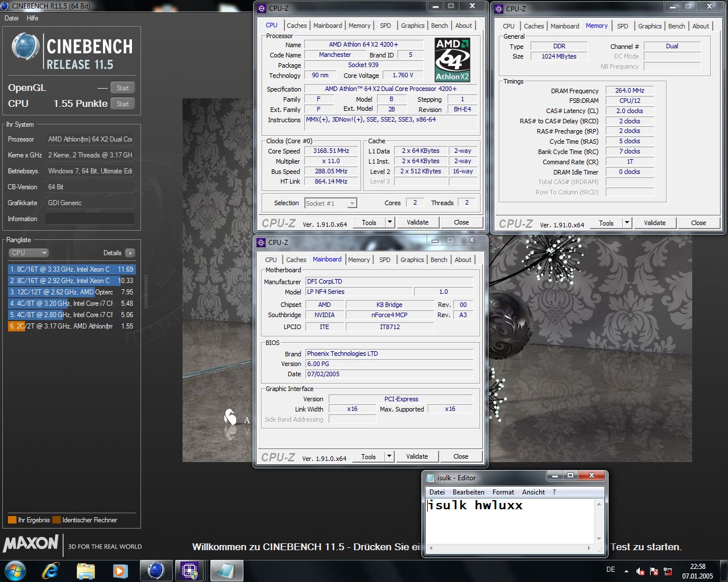Switch to the CPU tab in Memory window

point(508,26)
